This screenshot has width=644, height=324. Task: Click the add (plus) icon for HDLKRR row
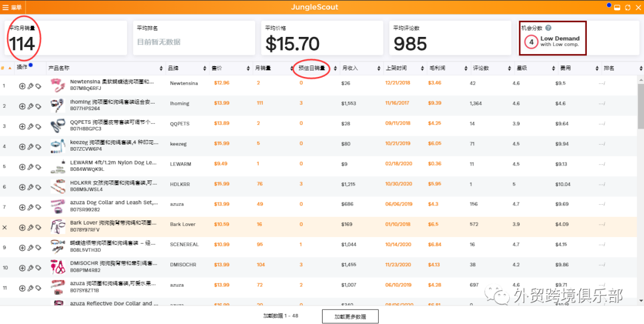point(22,187)
